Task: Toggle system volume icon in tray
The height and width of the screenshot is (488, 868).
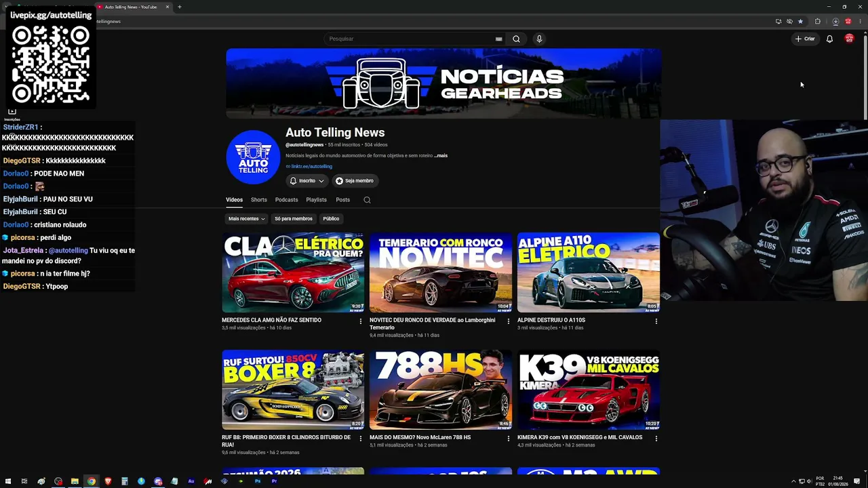Action: [809, 481]
